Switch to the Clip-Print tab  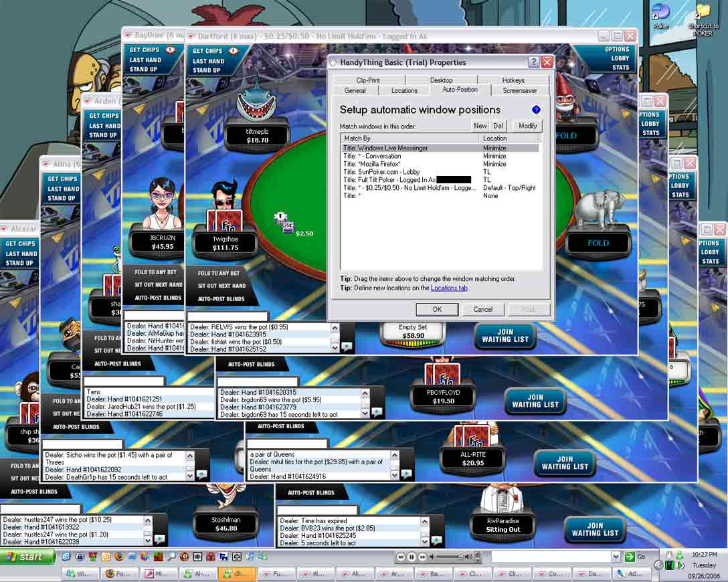(x=368, y=80)
